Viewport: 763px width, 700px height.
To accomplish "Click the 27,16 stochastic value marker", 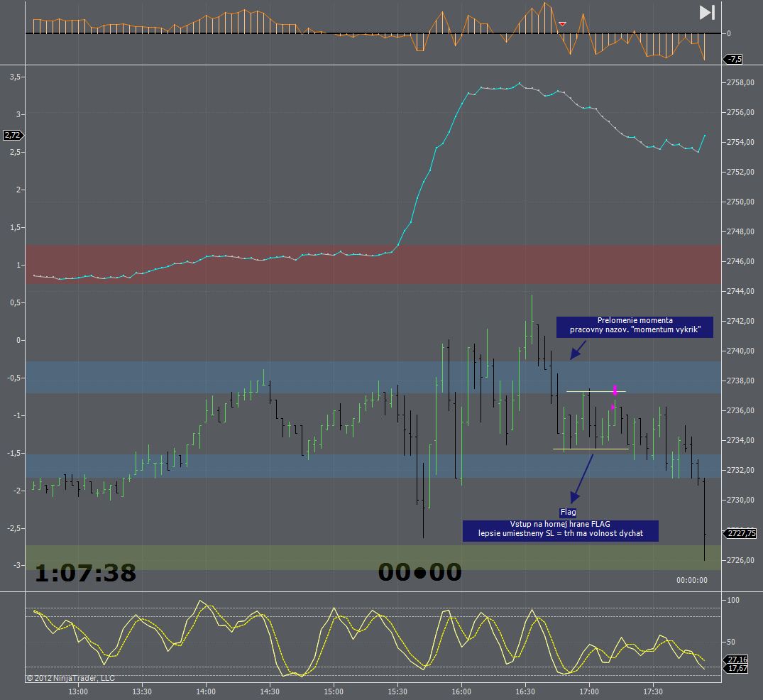I will pos(737,660).
